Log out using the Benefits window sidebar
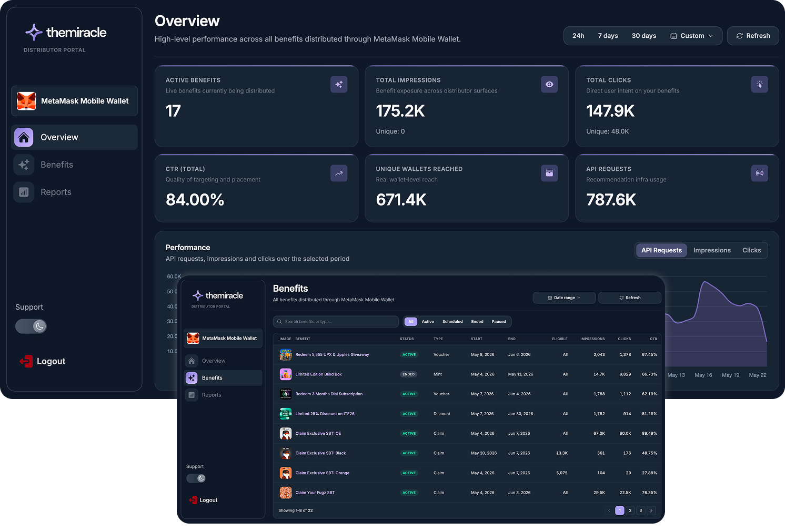The height and width of the screenshot is (532, 785). click(x=203, y=500)
